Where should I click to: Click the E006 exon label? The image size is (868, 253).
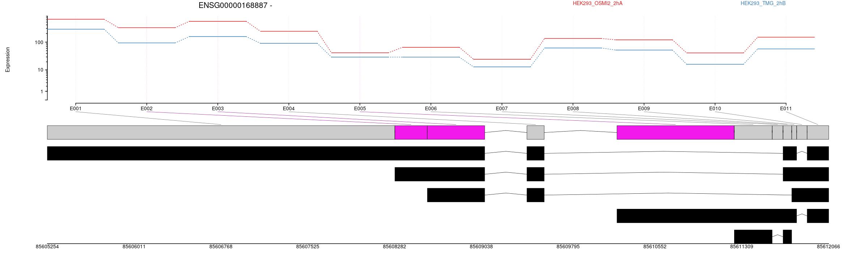(431, 108)
